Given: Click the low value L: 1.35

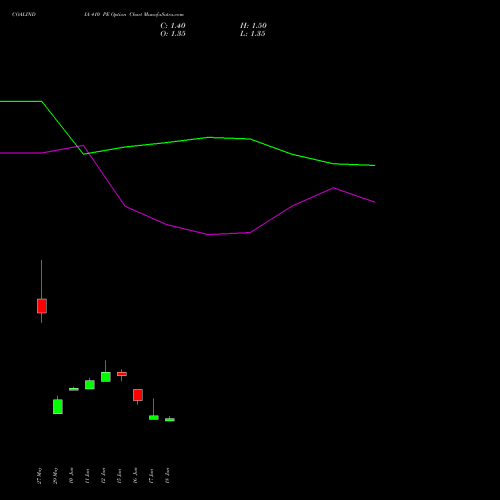Looking at the screenshot, I should [253, 34].
